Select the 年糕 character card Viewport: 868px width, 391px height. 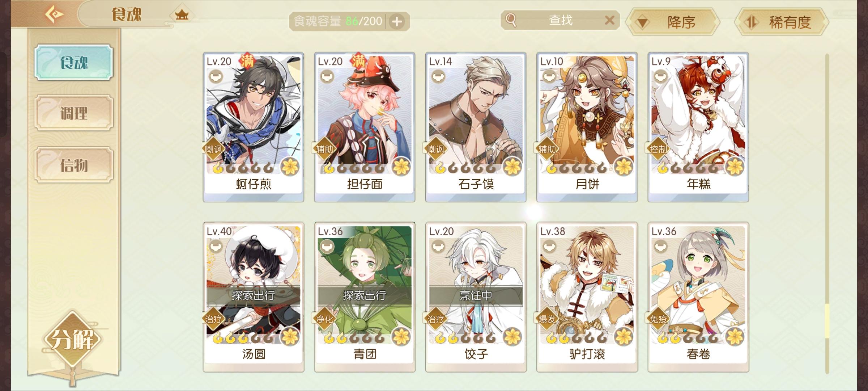[698, 127]
